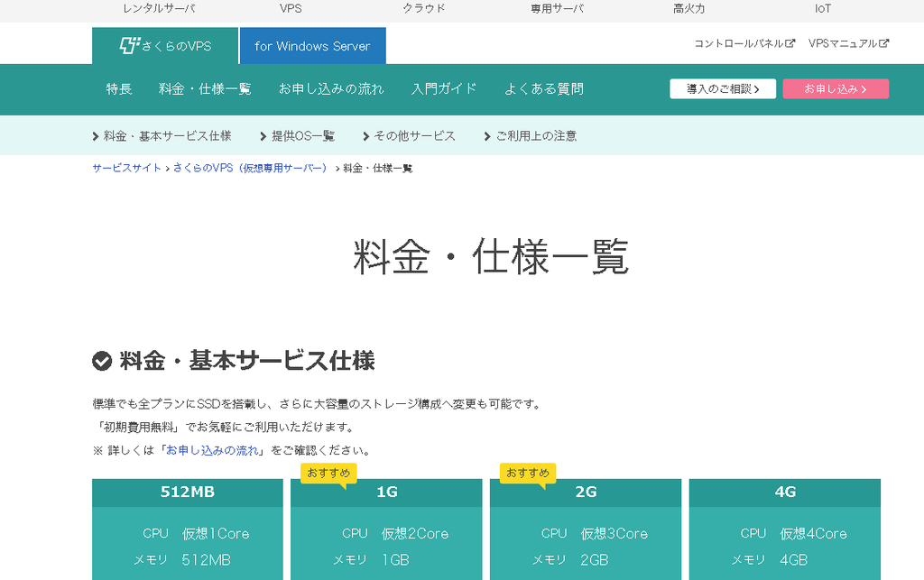
Task: Click the external-link icon beside コントロールパネル
Action: pyautogui.click(x=790, y=43)
